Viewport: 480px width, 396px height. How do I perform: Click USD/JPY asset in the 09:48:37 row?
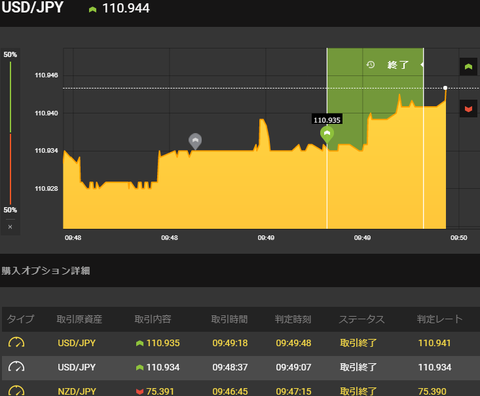click(x=77, y=367)
